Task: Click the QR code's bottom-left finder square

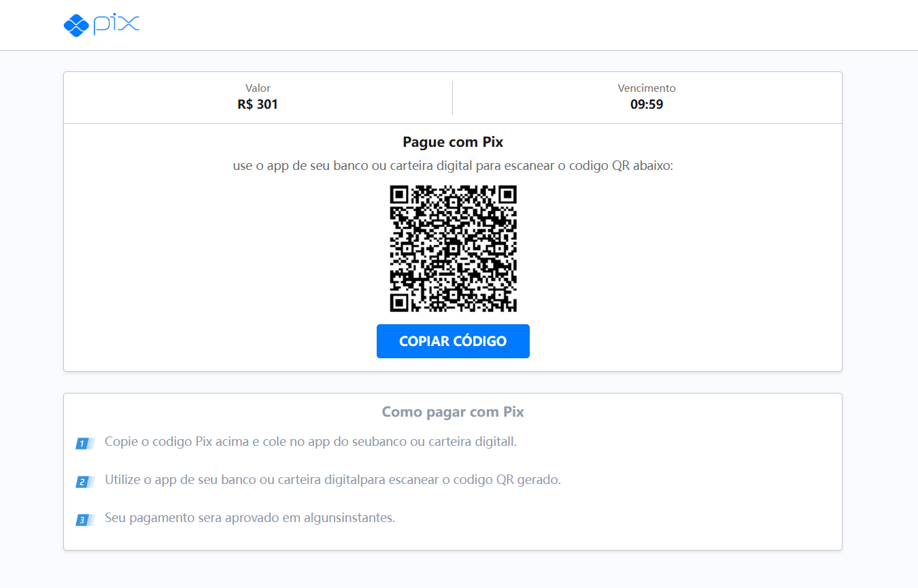Action: point(399,302)
